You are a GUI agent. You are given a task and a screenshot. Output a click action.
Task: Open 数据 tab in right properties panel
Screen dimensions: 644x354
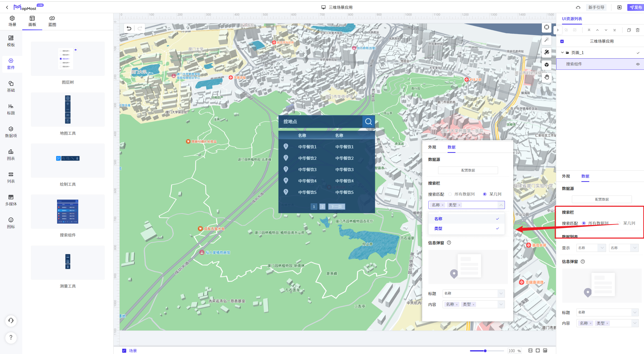(585, 176)
